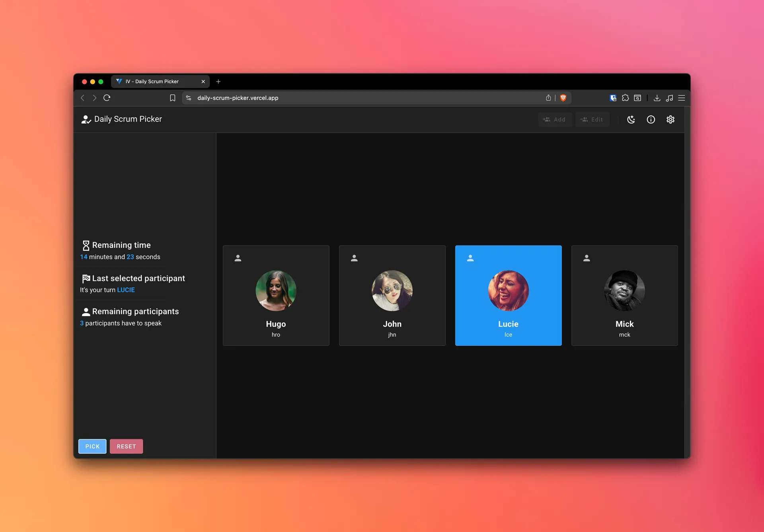Click the LUCIE name in the sidebar
The width and height of the screenshot is (764, 532).
click(x=126, y=290)
